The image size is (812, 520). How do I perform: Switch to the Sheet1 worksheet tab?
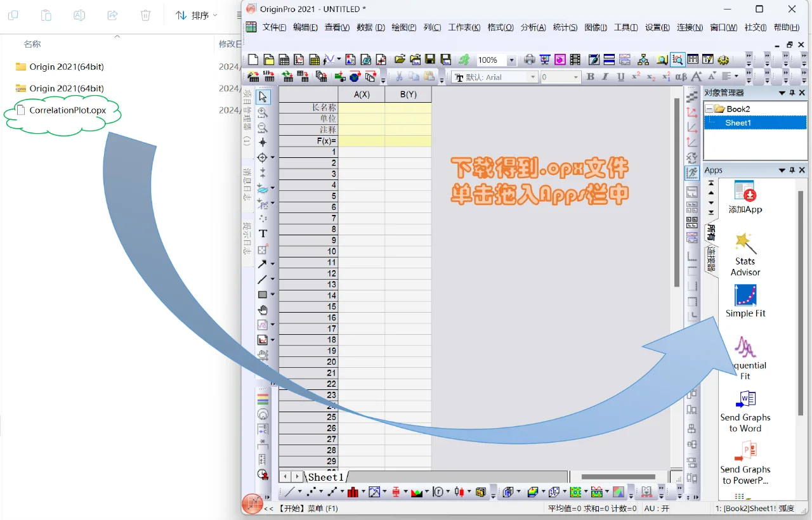click(325, 477)
